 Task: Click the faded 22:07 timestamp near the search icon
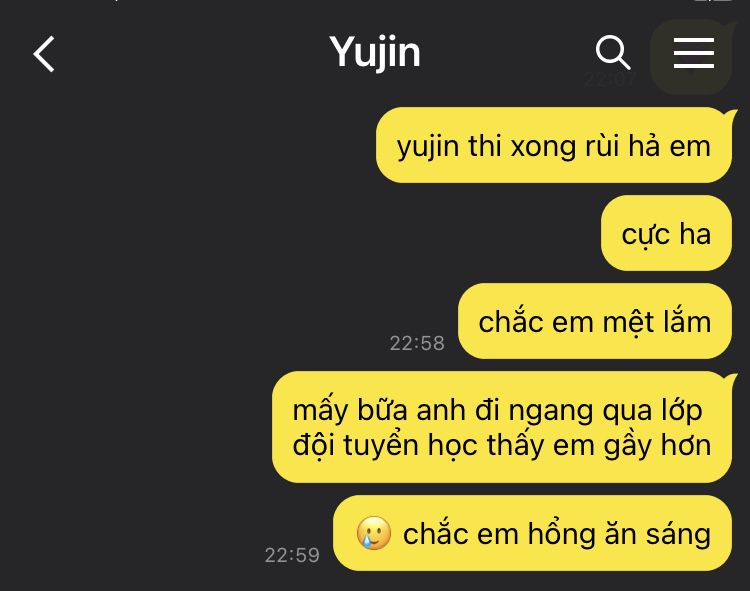(x=609, y=79)
